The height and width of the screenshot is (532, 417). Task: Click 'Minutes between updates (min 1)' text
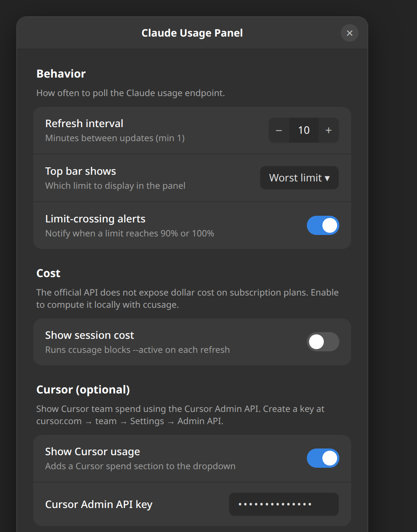point(115,138)
